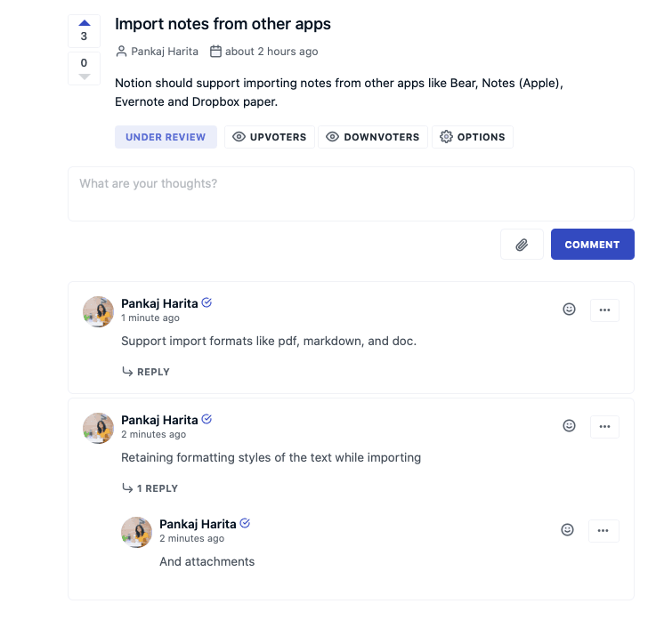Open three-dot menu on 'And attachments' reply

603,531
